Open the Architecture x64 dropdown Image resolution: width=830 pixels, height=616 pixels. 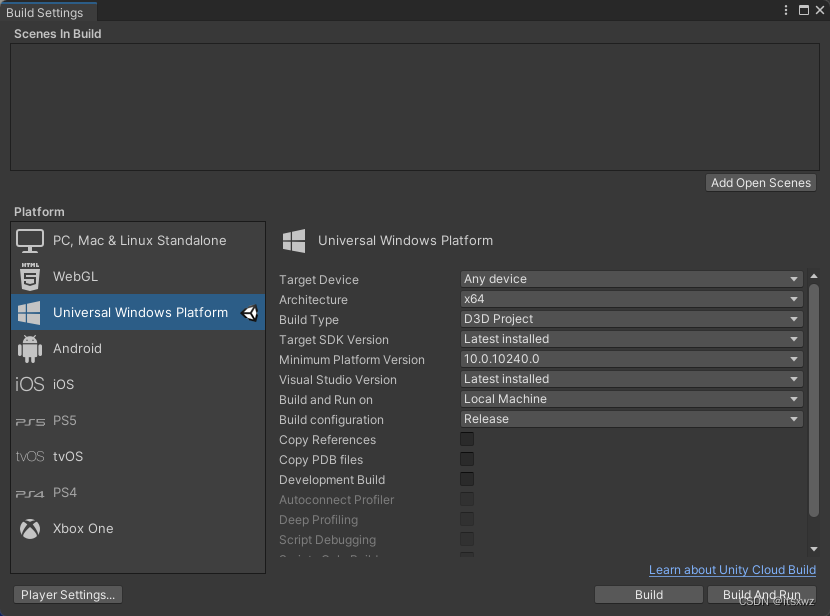pos(631,299)
